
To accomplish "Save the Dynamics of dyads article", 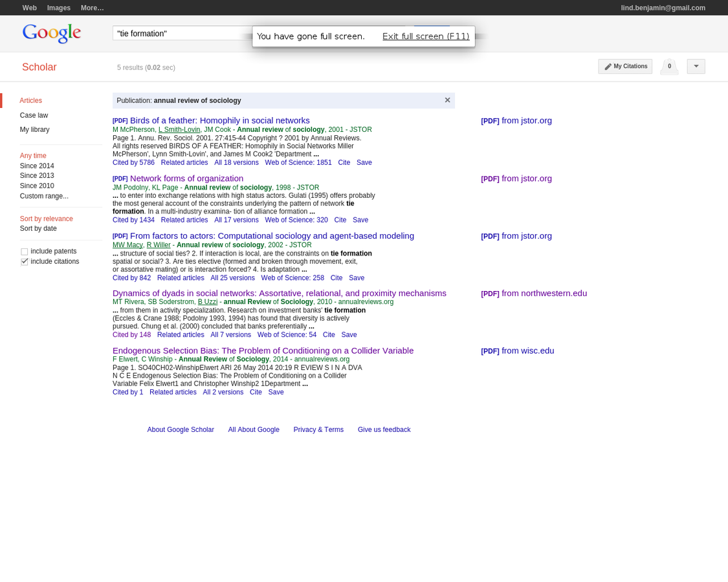I will [349, 334].
